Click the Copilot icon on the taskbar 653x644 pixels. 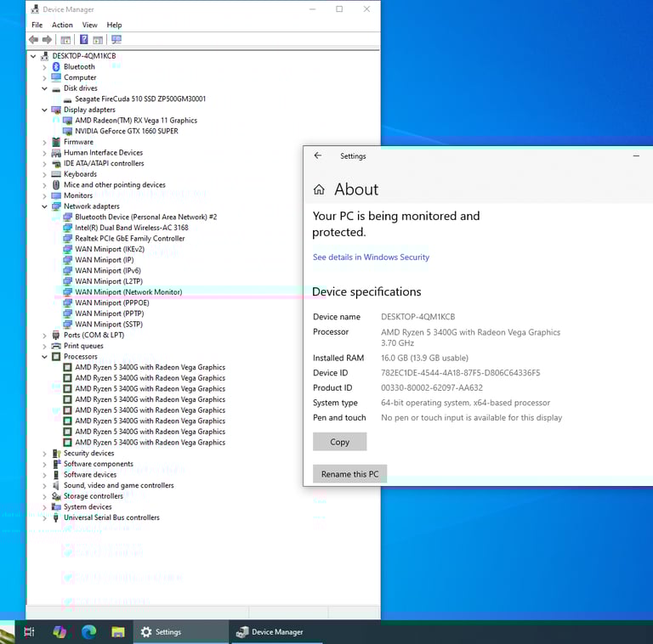pos(60,632)
